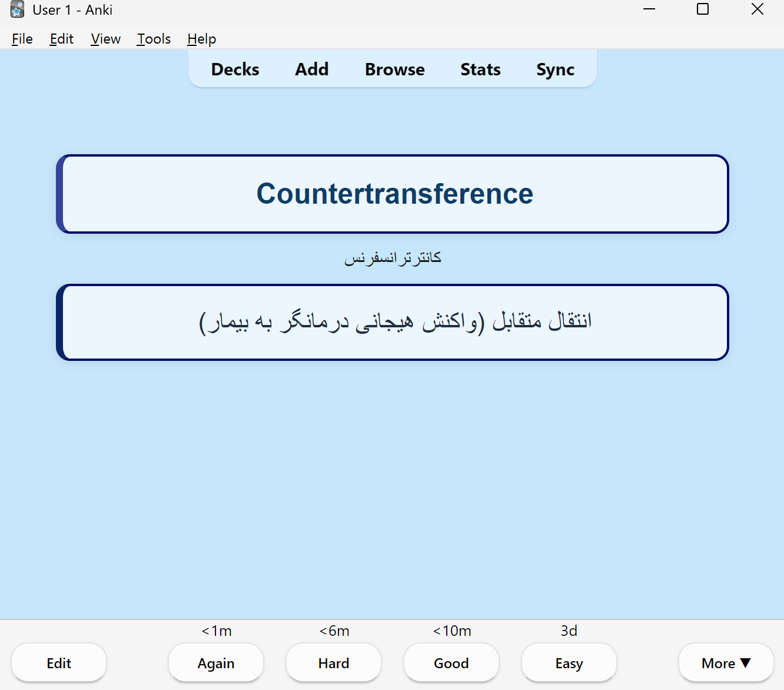Answer the card with Good
784x690 pixels.
click(451, 663)
